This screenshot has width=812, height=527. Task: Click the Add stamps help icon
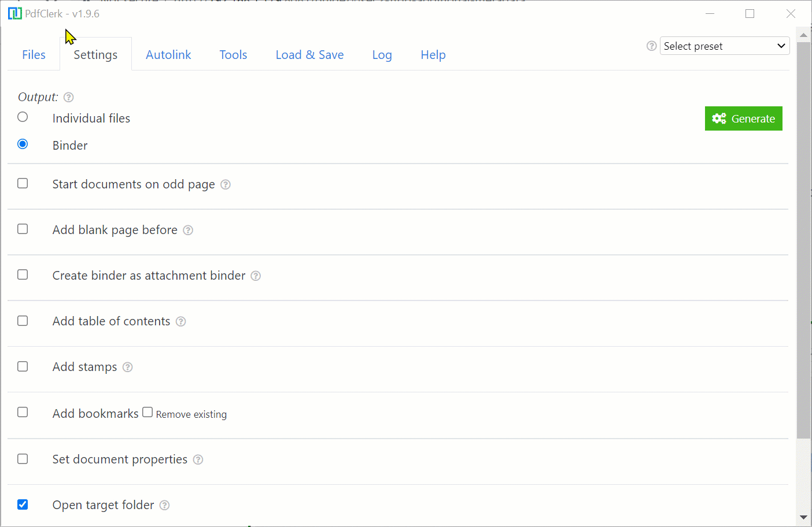(x=128, y=367)
